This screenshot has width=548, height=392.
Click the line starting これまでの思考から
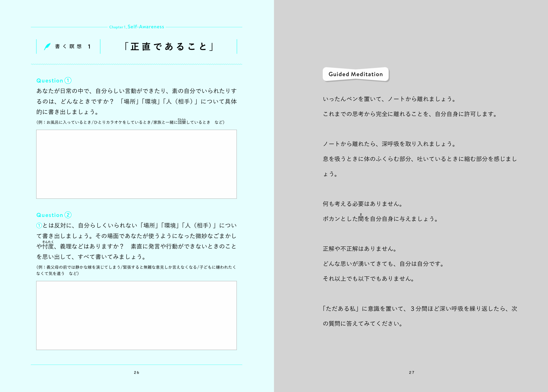coord(410,114)
